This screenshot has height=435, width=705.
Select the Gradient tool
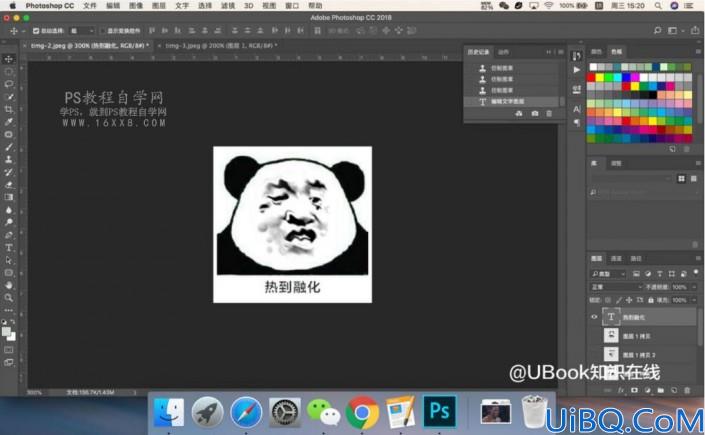click(9, 197)
